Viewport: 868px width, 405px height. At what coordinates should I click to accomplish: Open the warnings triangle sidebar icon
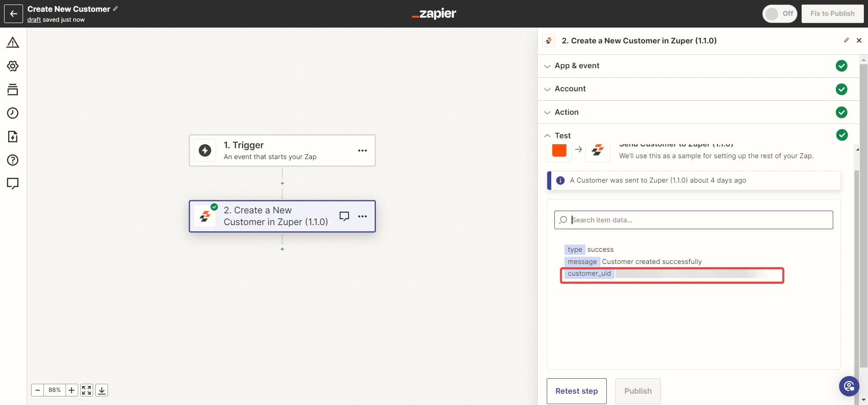click(13, 42)
